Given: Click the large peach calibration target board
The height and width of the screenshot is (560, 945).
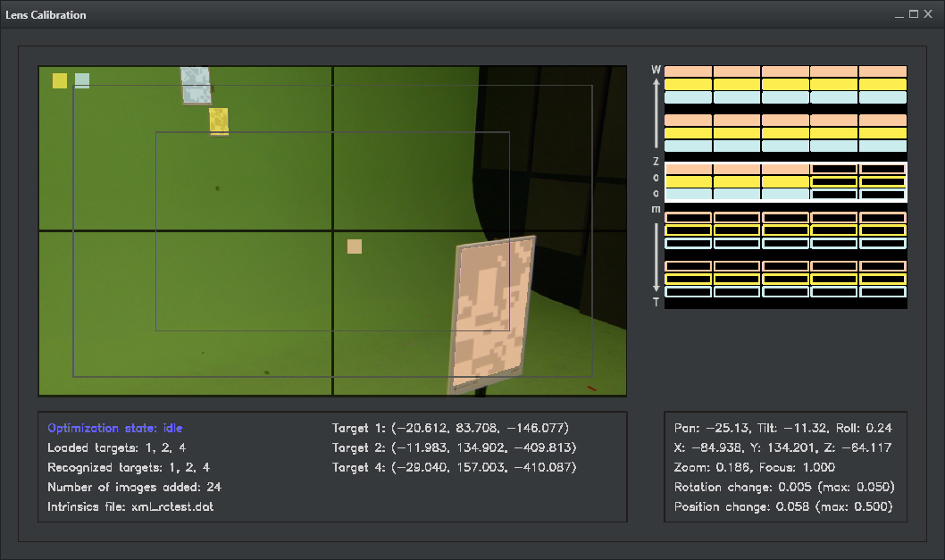Looking at the screenshot, I should 491,314.
